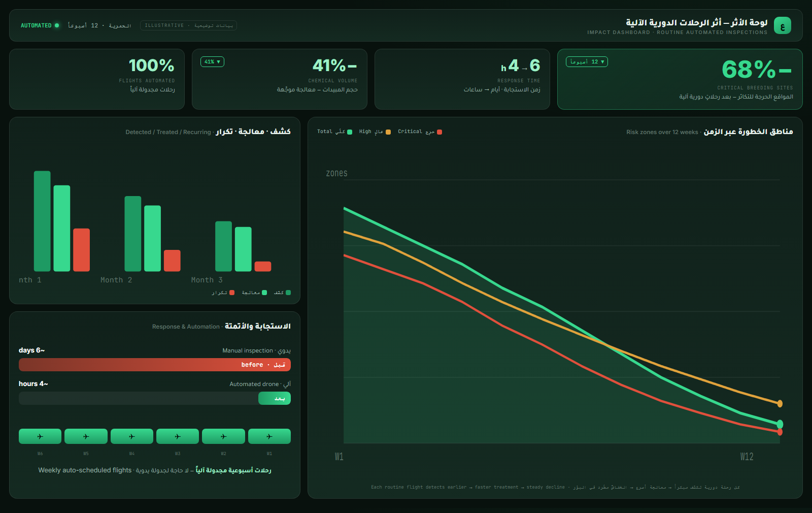
Task: Click Month 1 light green treated bar
Action: tap(62, 228)
